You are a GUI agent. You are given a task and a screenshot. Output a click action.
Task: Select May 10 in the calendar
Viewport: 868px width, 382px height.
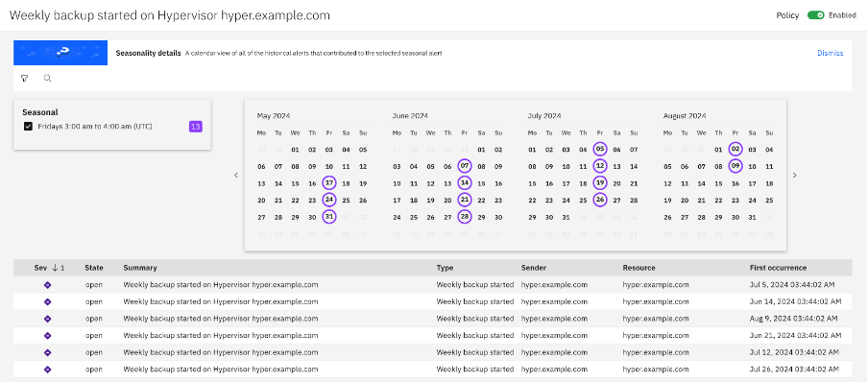(x=329, y=167)
